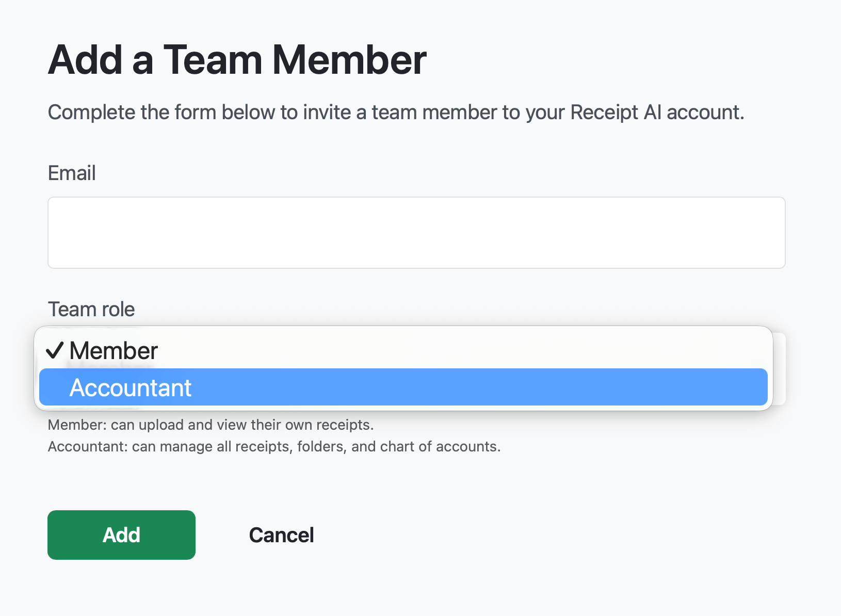
Task: Keep Member as the selected role
Action: (x=114, y=350)
